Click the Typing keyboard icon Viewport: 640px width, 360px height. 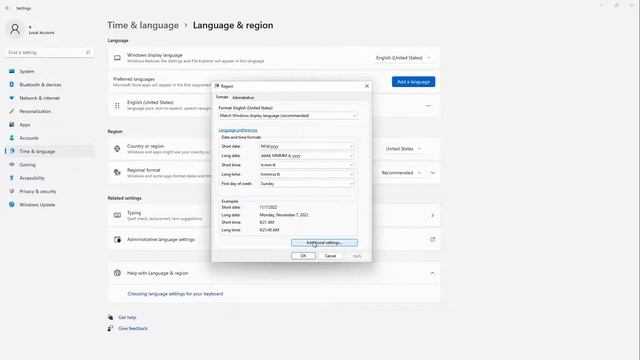coord(117,215)
